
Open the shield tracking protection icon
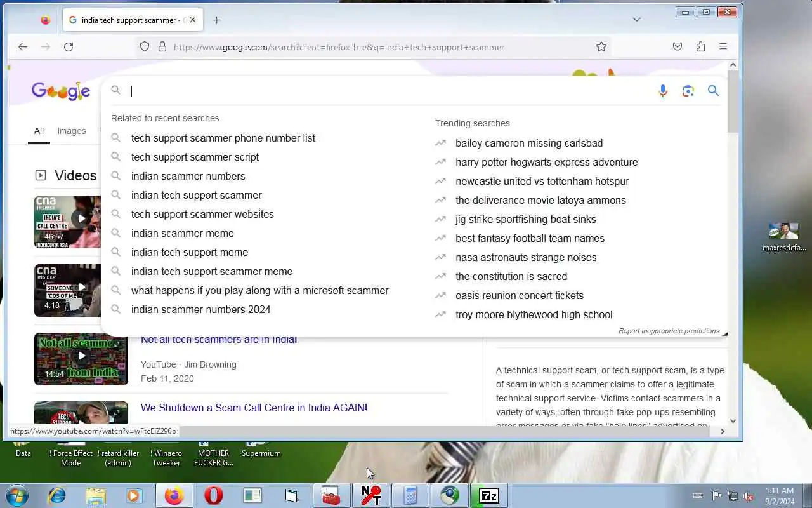click(x=145, y=47)
